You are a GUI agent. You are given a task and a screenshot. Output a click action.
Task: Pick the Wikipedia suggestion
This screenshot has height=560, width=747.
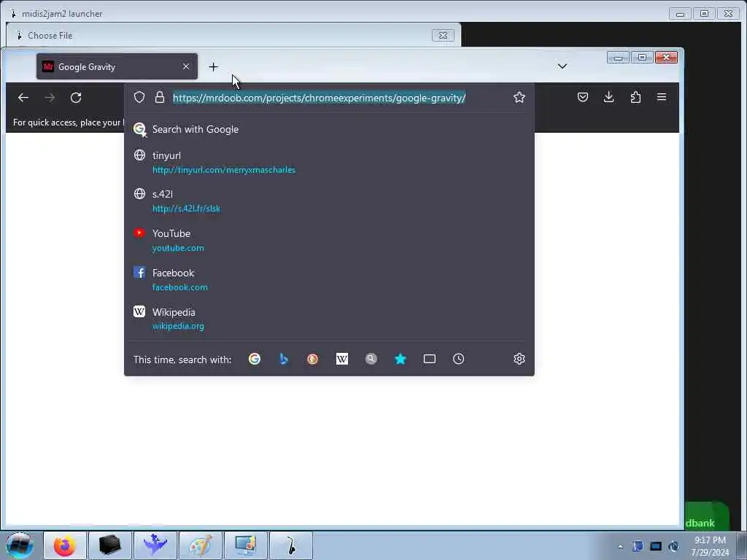click(329, 319)
